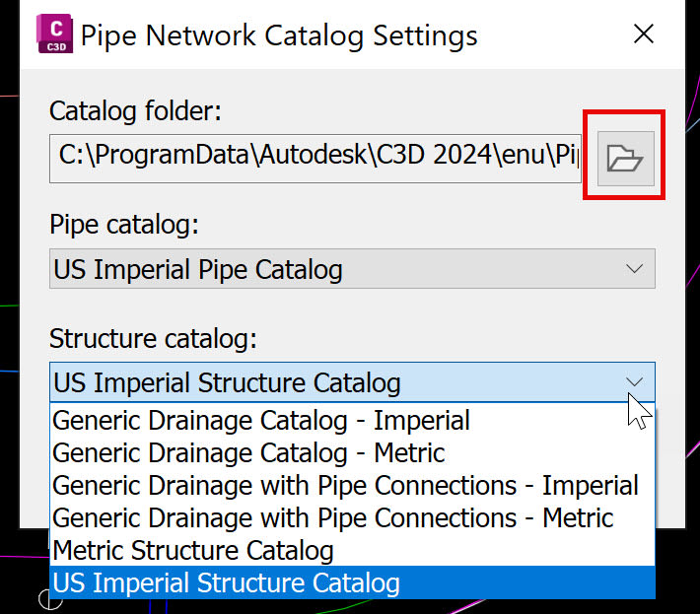Viewport: 700px width, 614px height.
Task: Click the "Pipe catalog:" label
Action: 124,224
